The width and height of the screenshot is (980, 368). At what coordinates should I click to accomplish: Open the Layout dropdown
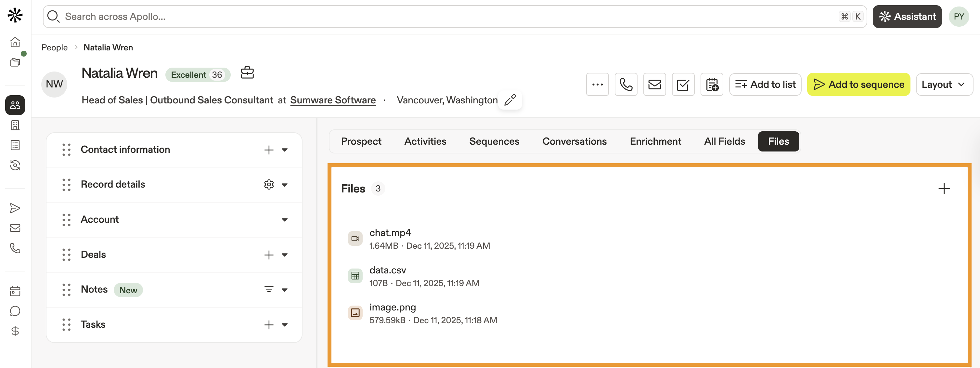(x=944, y=85)
